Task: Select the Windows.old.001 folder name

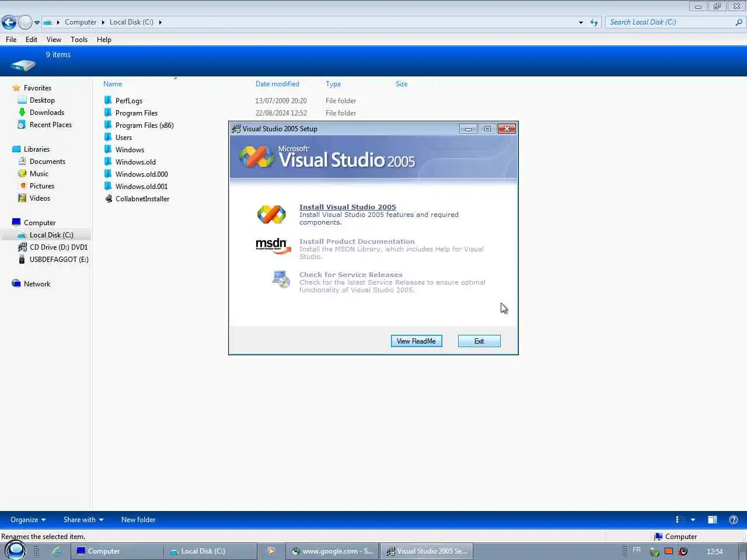Action: pos(142,187)
